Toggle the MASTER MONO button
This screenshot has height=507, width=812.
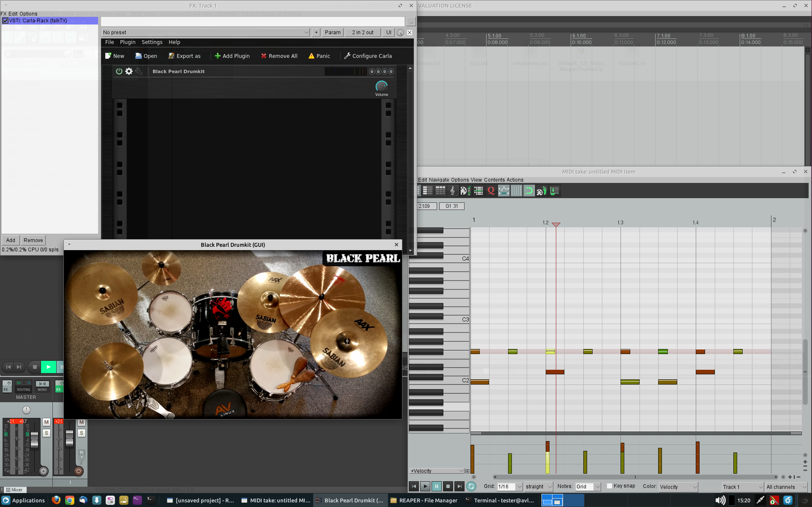(x=42, y=386)
